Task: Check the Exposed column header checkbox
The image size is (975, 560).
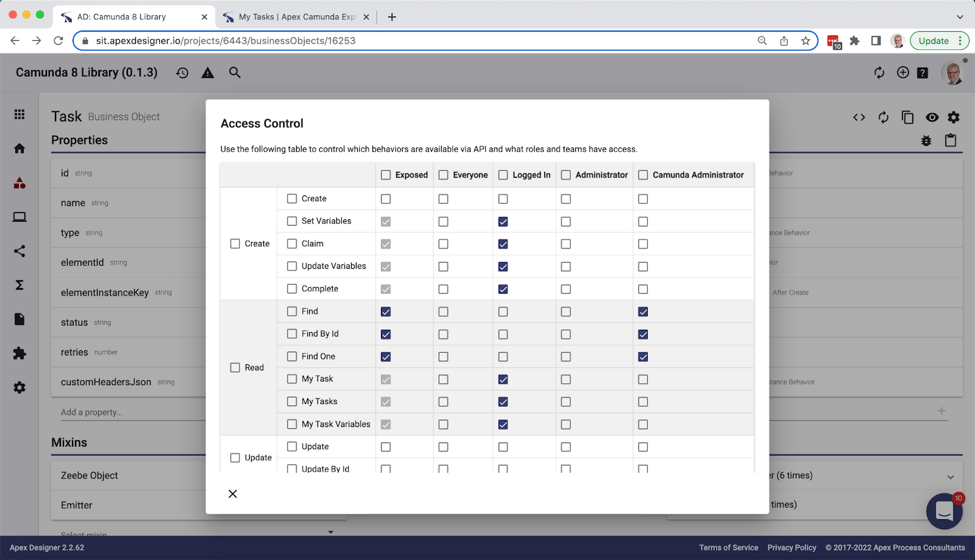Action: pos(386,175)
